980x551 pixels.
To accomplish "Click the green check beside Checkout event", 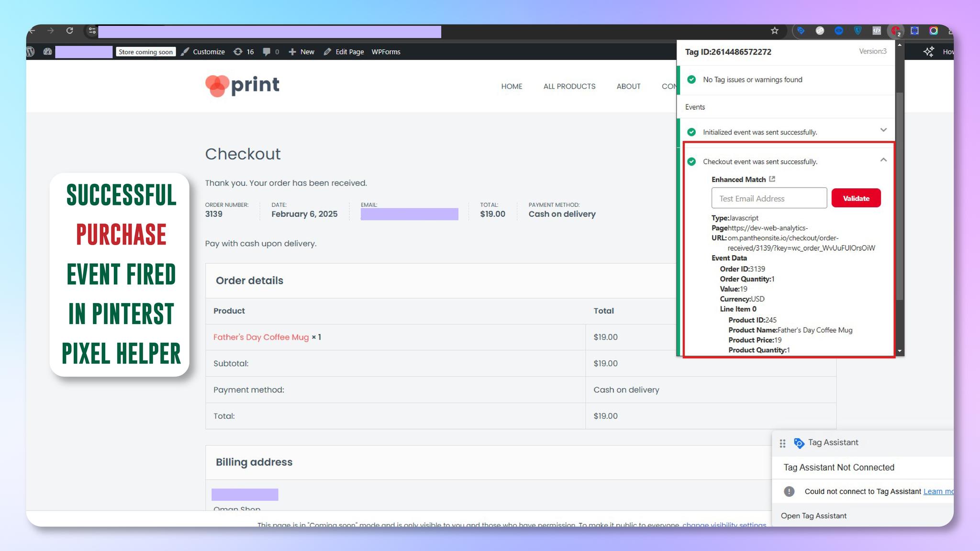I will click(x=691, y=162).
